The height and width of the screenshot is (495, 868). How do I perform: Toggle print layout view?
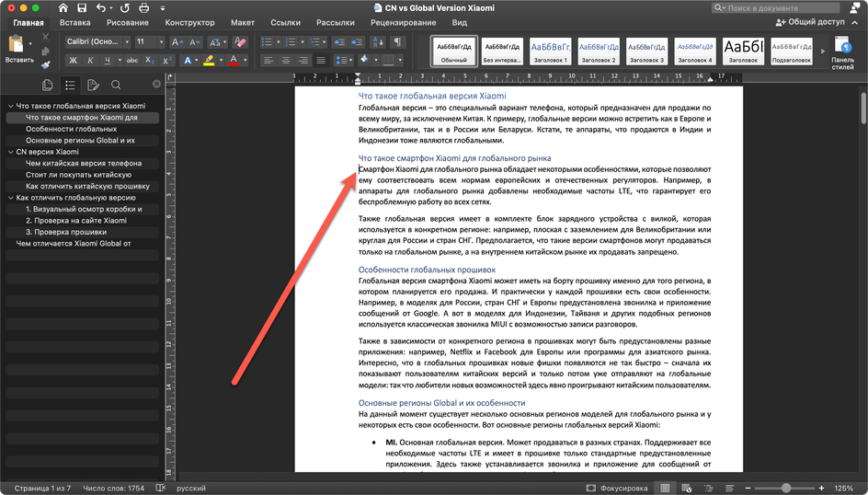pos(665,488)
